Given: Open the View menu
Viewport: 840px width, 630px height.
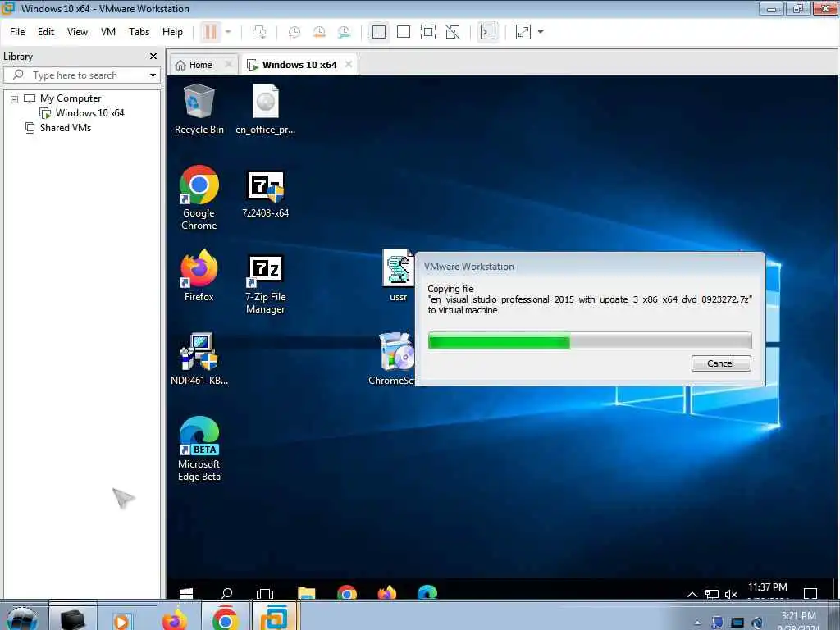Looking at the screenshot, I should pyautogui.click(x=77, y=32).
